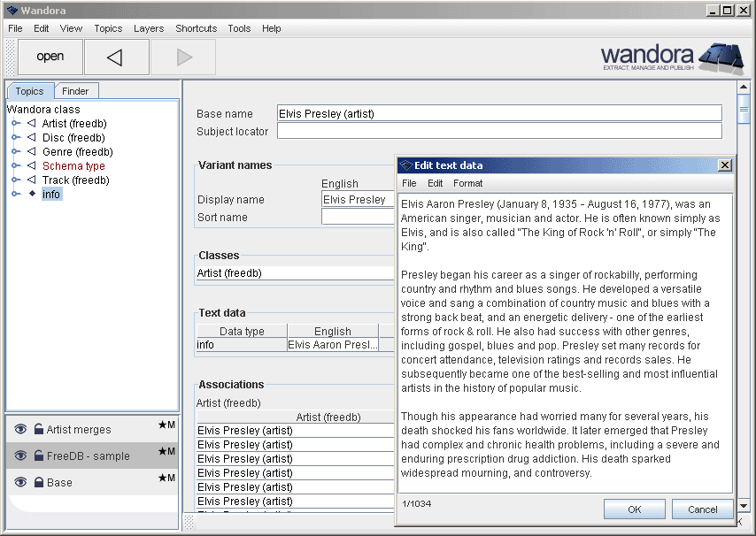Click the back arrow navigation button
756x536 pixels.
pos(115,57)
